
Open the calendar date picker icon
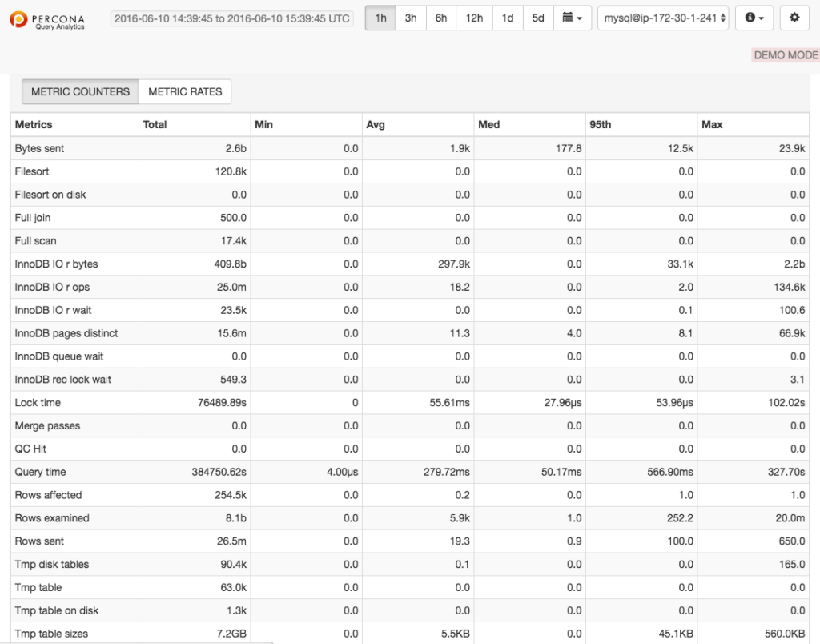[565, 18]
